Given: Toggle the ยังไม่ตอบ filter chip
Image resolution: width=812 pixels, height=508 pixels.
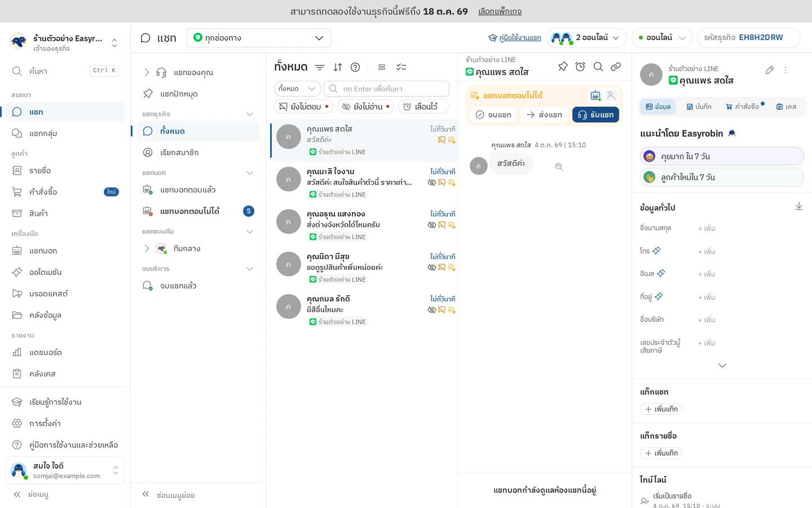Looking at the screenshot, I should point(304,107).
